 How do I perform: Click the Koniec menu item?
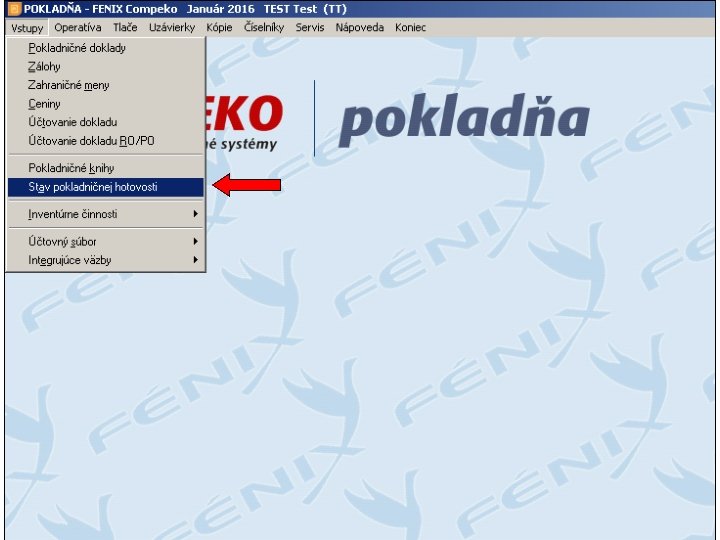410,28
